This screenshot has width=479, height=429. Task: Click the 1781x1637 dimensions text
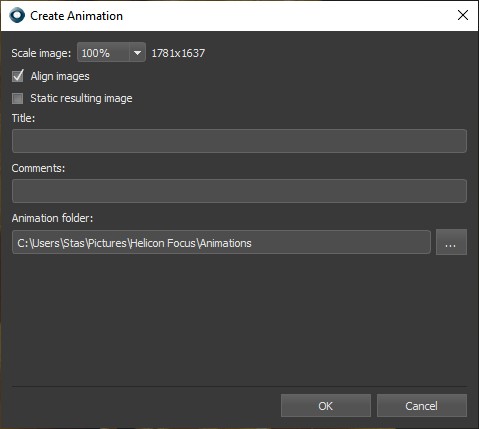[x=178, y=53]
